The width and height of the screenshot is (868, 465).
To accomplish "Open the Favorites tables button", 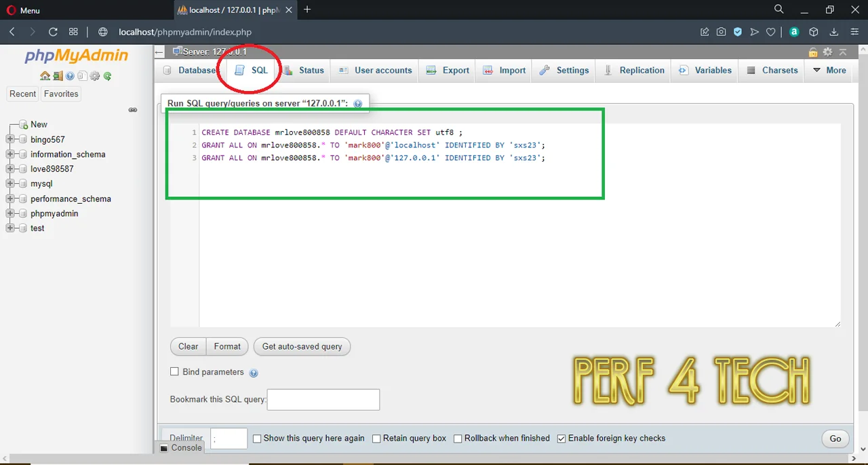I will (61, 94).
